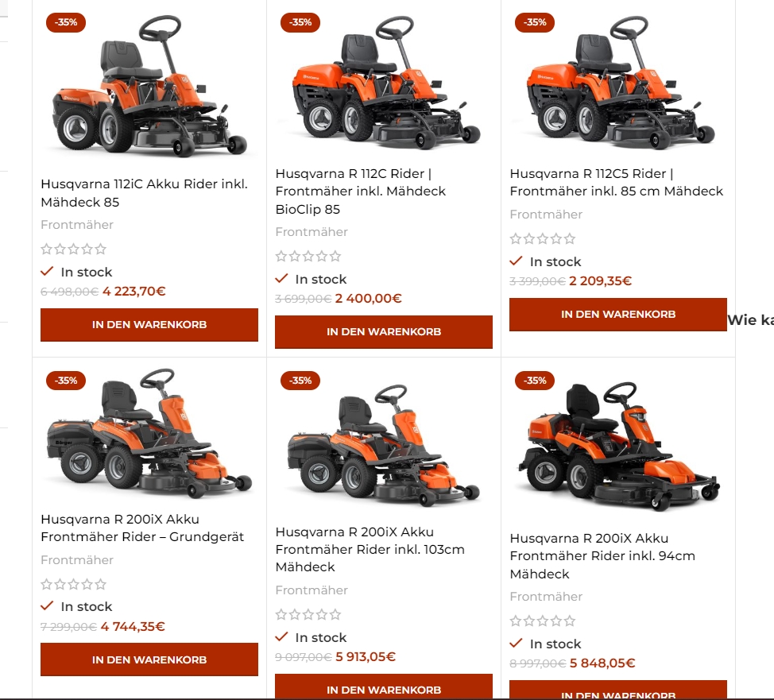Screen dimensions: 774x700
Task: Click the -35% badge on R 112C5 Rider
Action: click(535, 22)
